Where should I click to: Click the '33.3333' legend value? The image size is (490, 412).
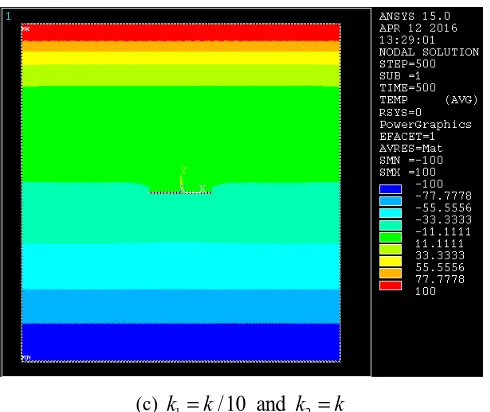(x=440, y=255)
